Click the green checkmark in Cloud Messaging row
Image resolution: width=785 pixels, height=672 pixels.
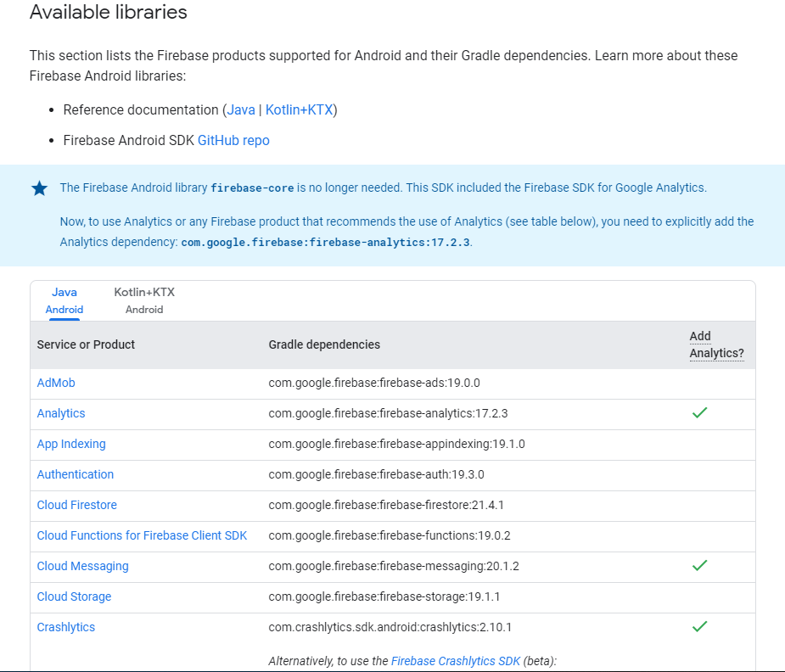pyautogui.click(x=699, y=565)
